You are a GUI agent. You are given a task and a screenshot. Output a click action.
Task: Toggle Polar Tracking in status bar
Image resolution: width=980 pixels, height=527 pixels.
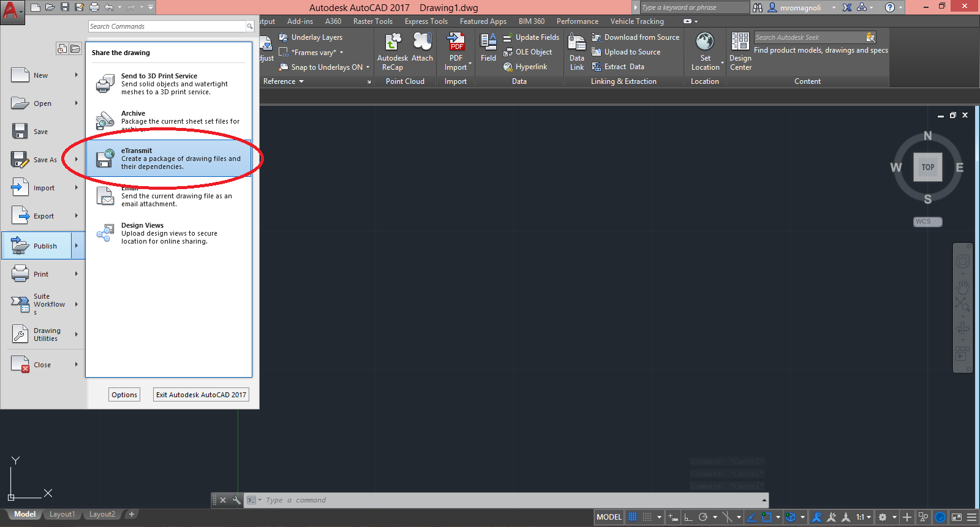pos(703,517)
